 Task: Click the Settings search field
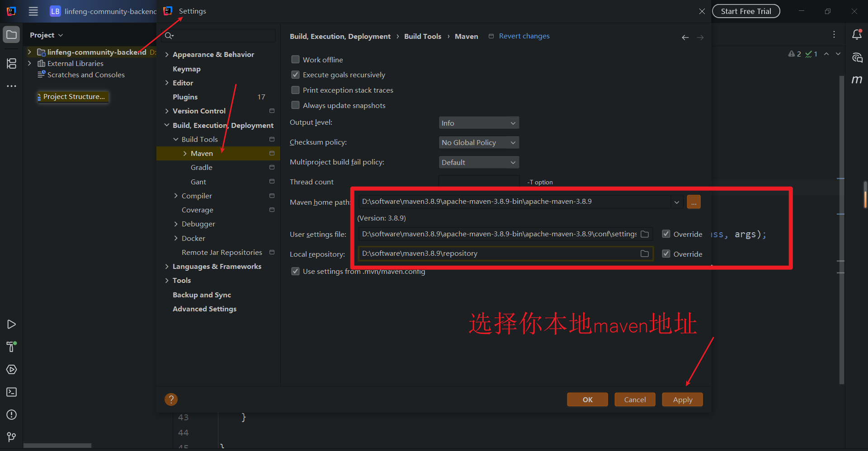point(219,35)
